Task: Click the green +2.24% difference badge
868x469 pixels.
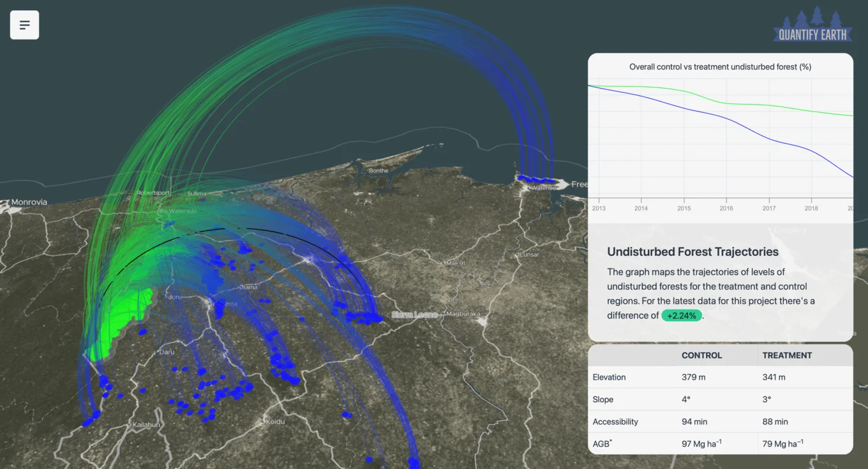Action: [681, 315]
